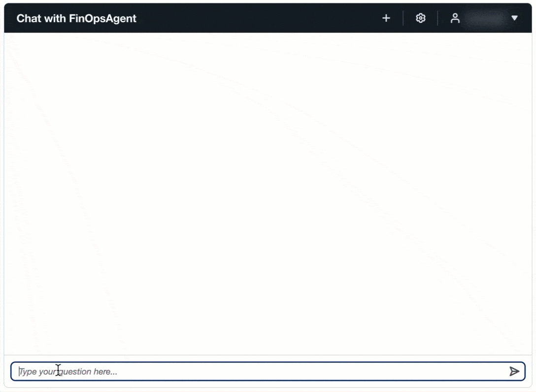
Task: Expand the user account dropdown arrow
Action: (x=514, y=18)
